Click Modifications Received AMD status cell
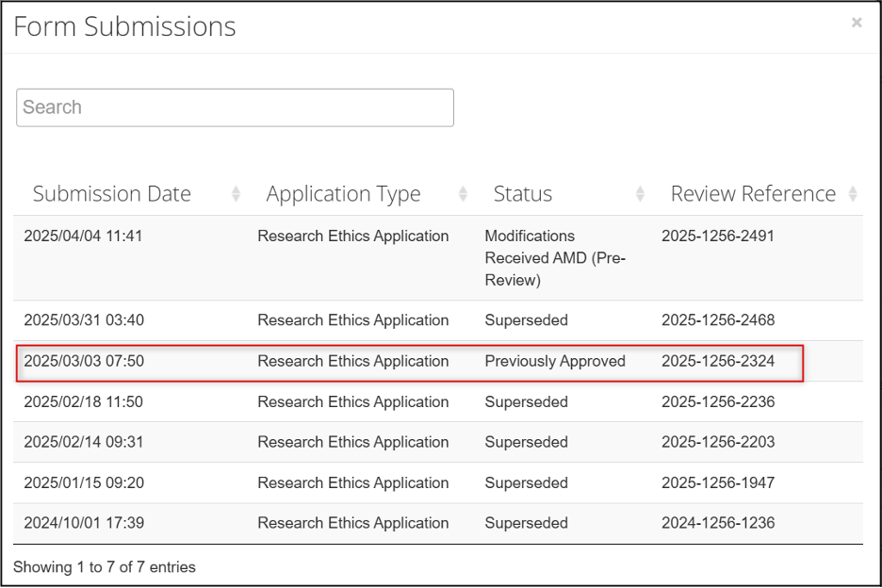This screenshot has height=588, width=882. 555,258
